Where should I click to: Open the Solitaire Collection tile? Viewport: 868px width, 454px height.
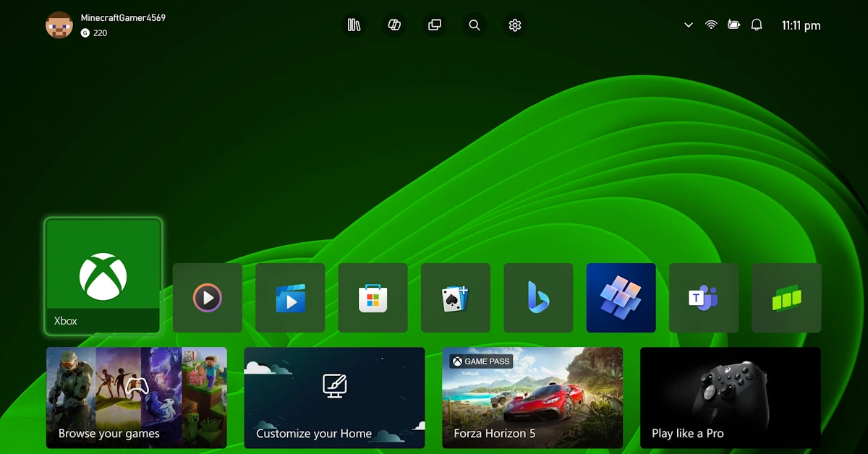coord(455,298)
